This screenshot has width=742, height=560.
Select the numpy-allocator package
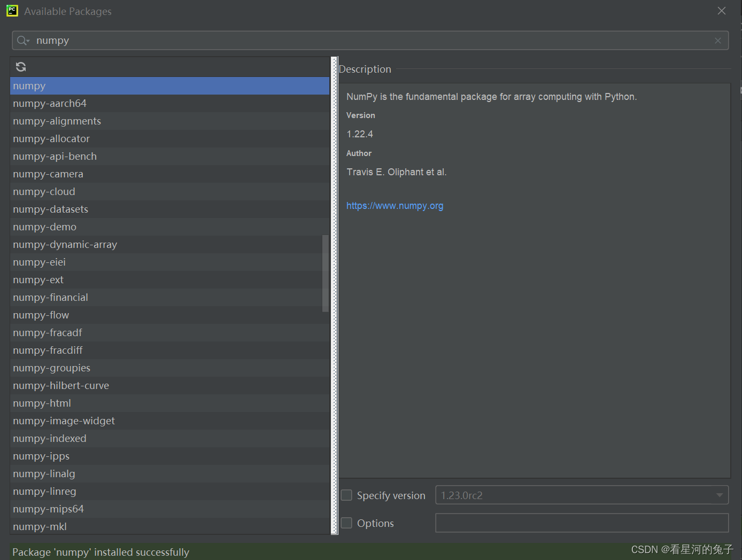[170, 139]
